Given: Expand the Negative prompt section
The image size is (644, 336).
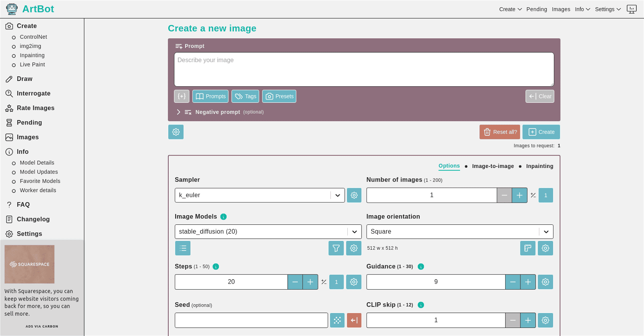Looking at the screenshot, I should 179,112.
